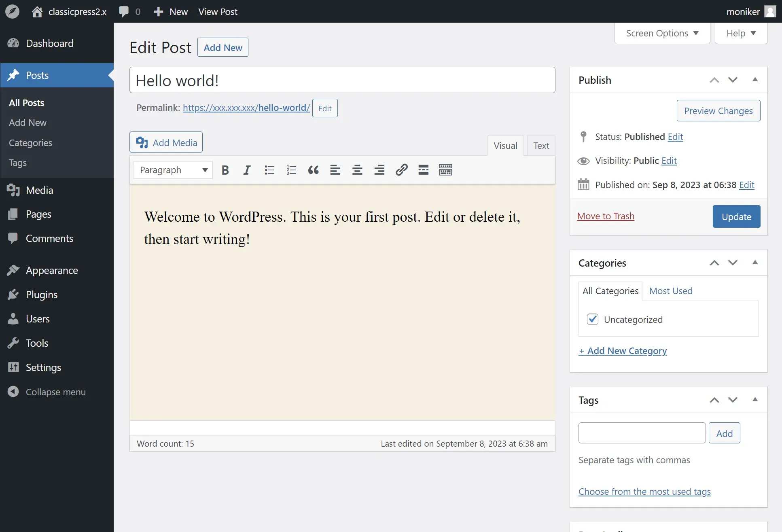Uncheck the Uncategorized category checkbox
The width and height of the screenshot is (782, 532).
point(593,319)
